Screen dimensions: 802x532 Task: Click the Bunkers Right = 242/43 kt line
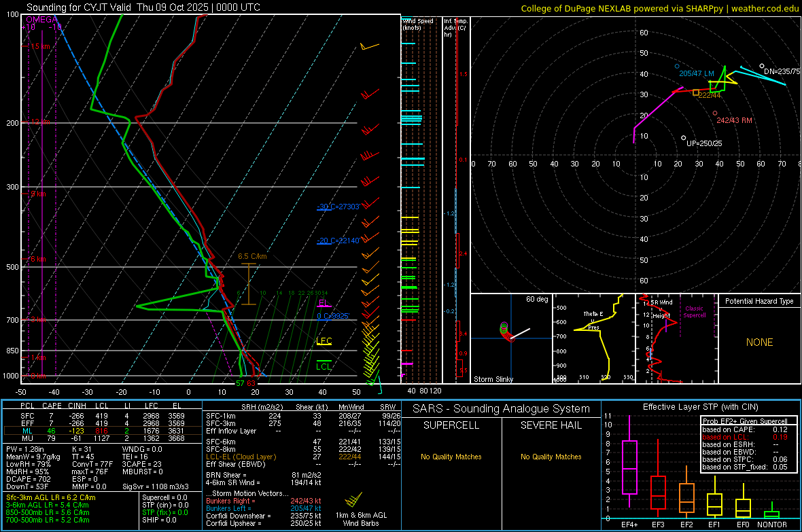[263, 501]
